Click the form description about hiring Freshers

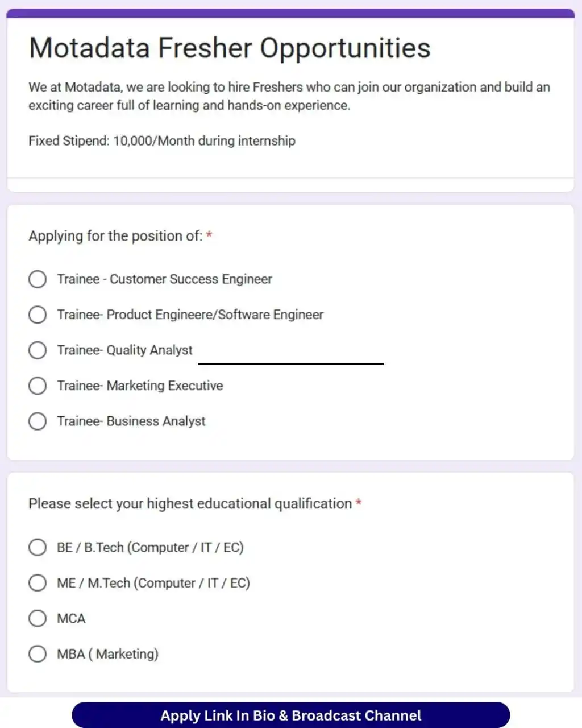(x=289, y=96)
